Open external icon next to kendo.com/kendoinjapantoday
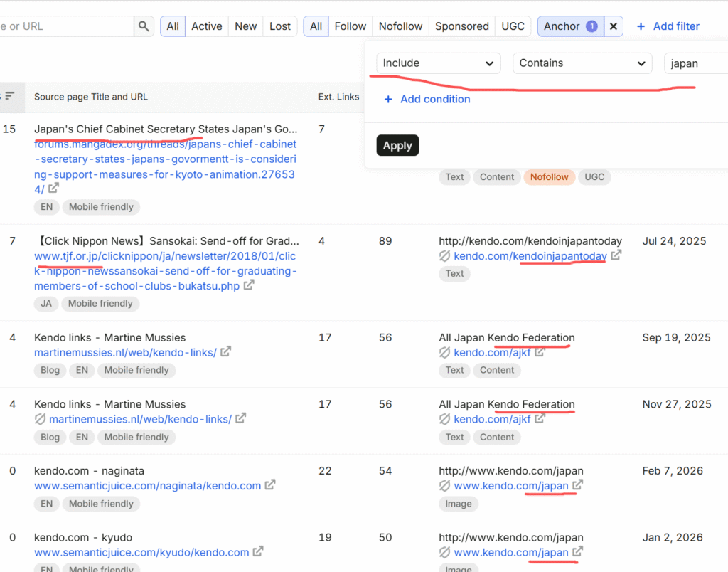This screenshot has width=728, height=572. [616, 255]
